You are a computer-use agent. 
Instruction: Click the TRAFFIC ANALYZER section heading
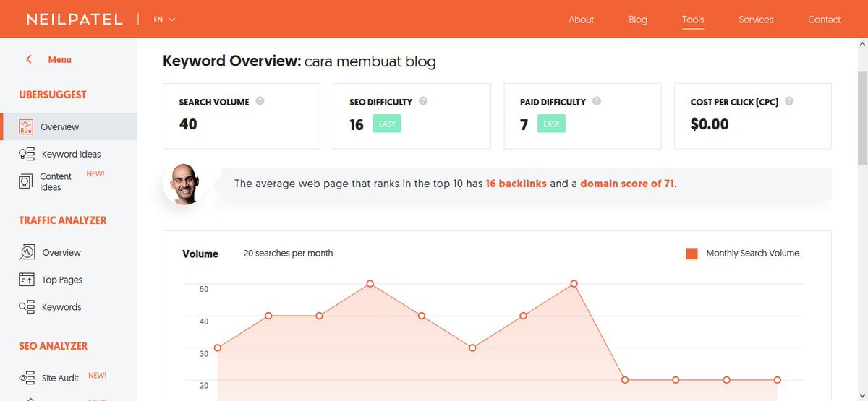(x=63, y=220)
